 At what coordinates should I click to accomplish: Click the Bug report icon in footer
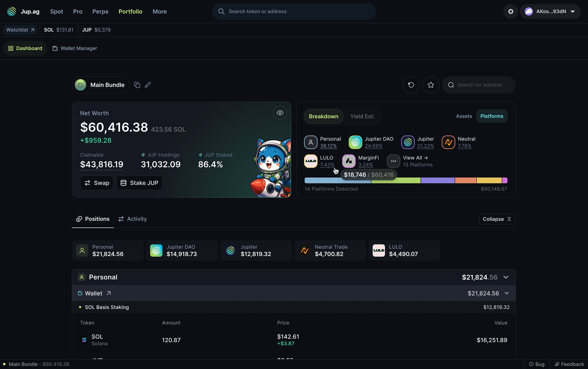(531, 364)
